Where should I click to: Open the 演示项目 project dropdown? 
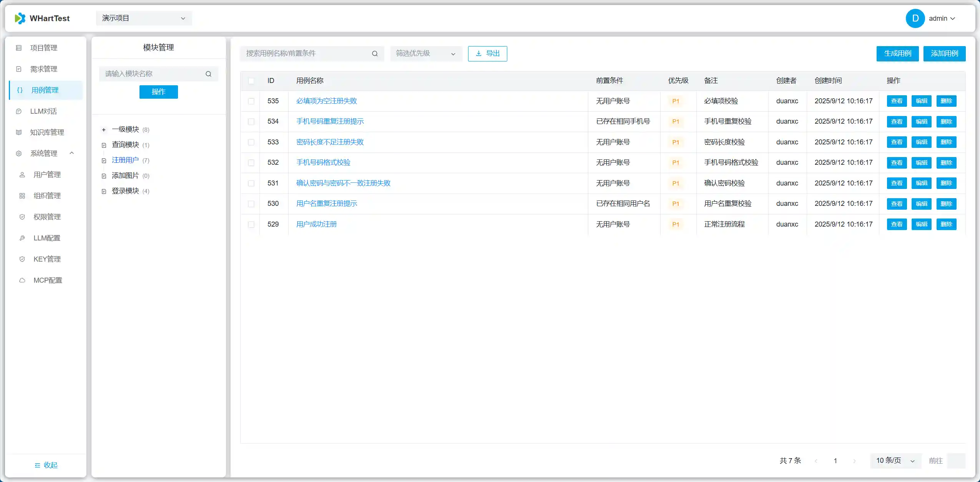(x=144, y=18)
